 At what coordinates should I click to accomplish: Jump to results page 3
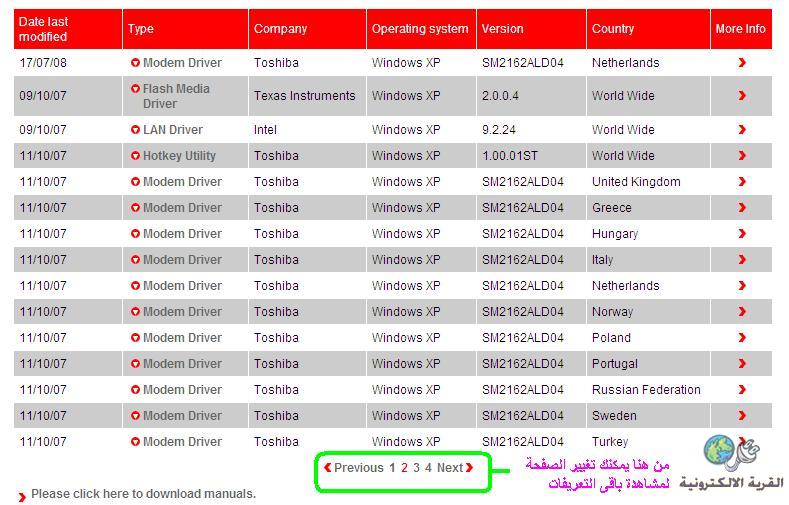[416, 468]
